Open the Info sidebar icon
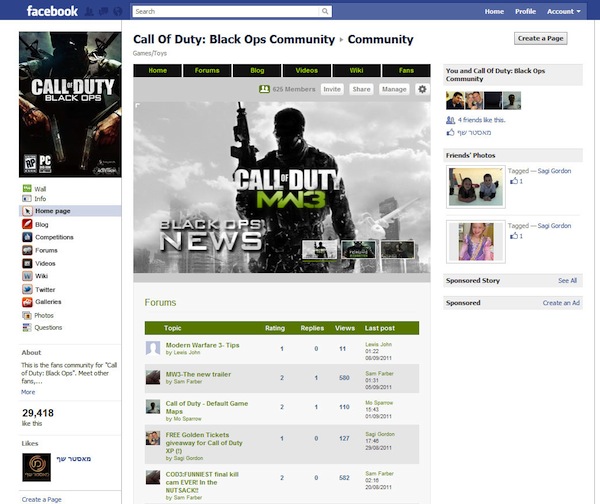Image resolution: width=600 pixels, height=504 pixels. [x=27, y=199]
